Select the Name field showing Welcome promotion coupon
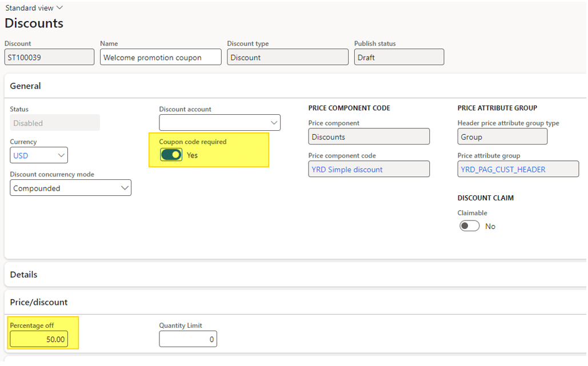 click(x=161, y=57)
